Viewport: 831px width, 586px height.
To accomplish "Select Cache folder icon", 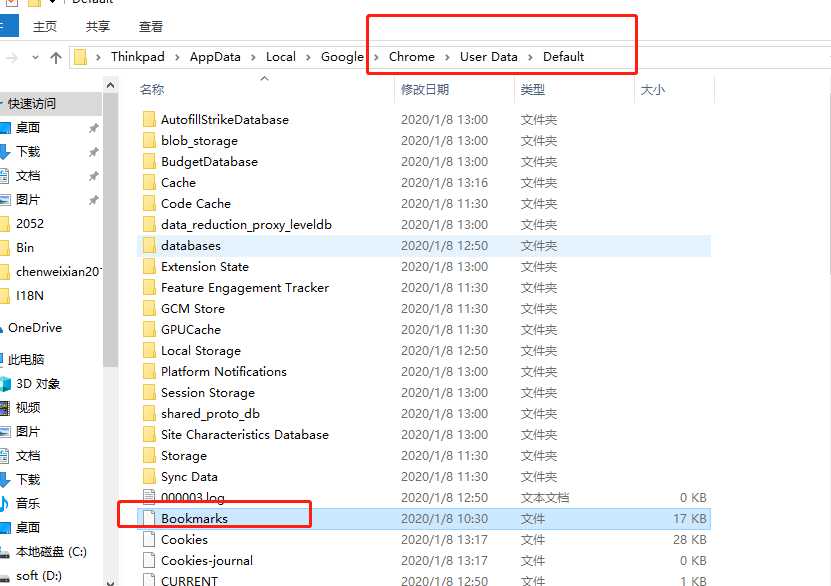I will [149, 182].
